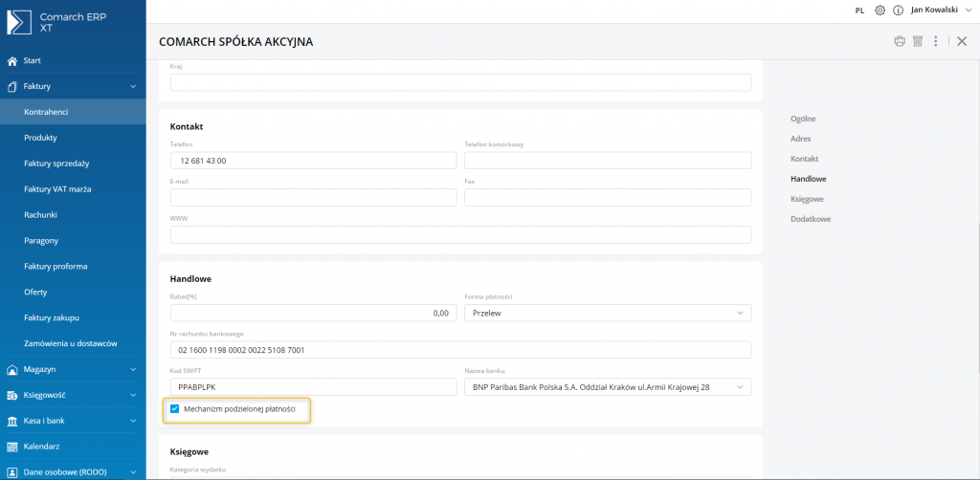
Task: Open the Forma płatności dropdown
Action: (608, 313)
